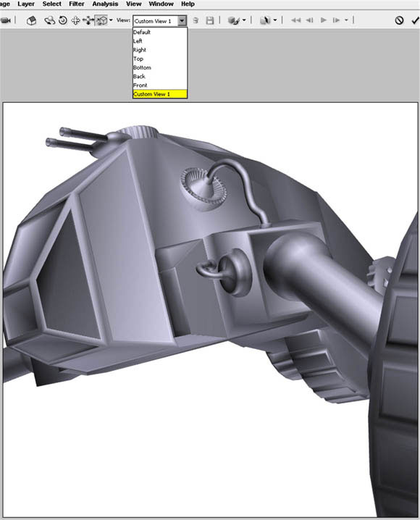This screenshot has height=520, width=420.
Task: Choose Left from the view list
Action: click(160, 41)
